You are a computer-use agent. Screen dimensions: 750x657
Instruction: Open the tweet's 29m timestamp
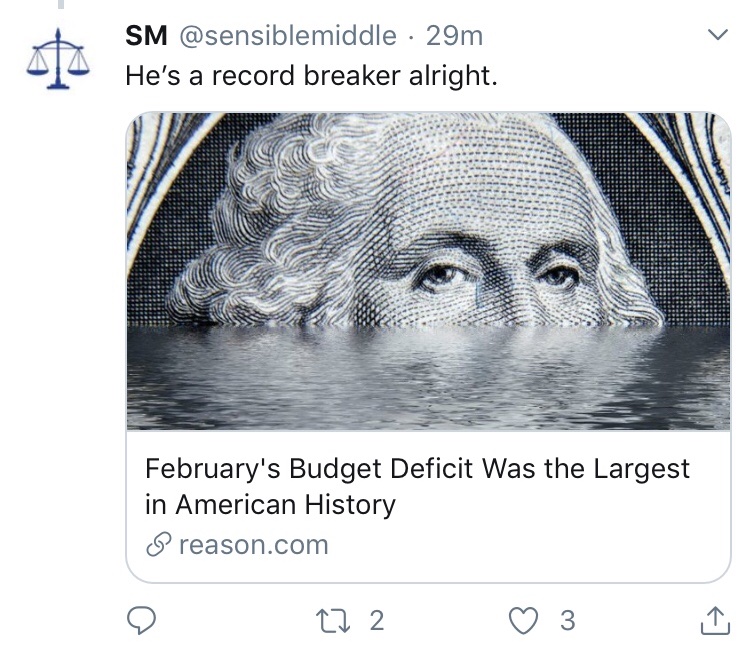[x=454, y=37]
